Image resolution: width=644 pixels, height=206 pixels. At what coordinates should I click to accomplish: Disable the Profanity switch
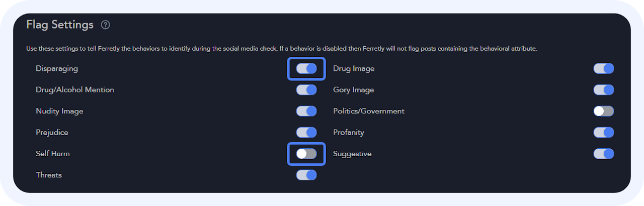point(604,133)
